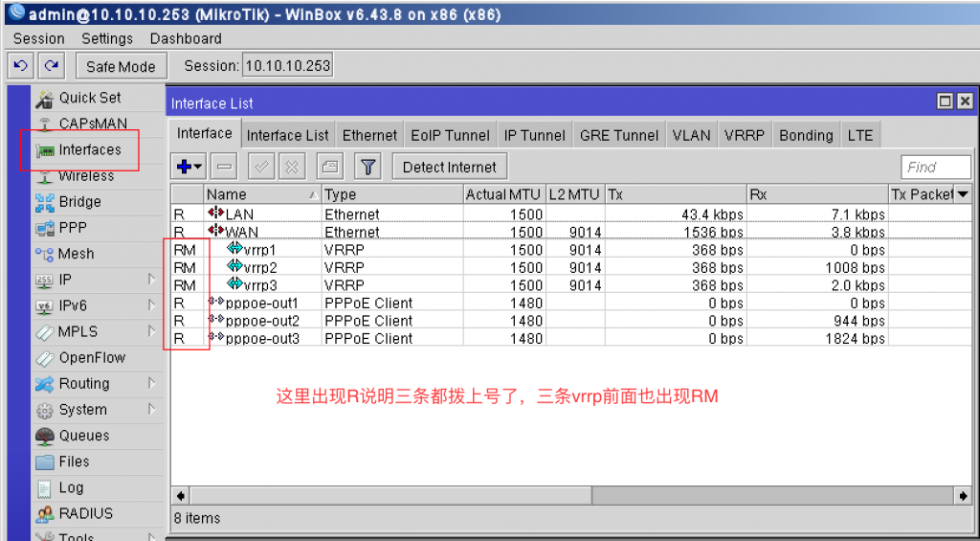Click the Session address field
Screen dimensions: 980x541
[287, 66]
